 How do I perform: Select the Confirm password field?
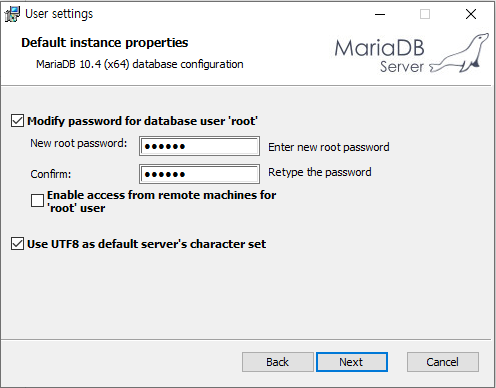199,174
